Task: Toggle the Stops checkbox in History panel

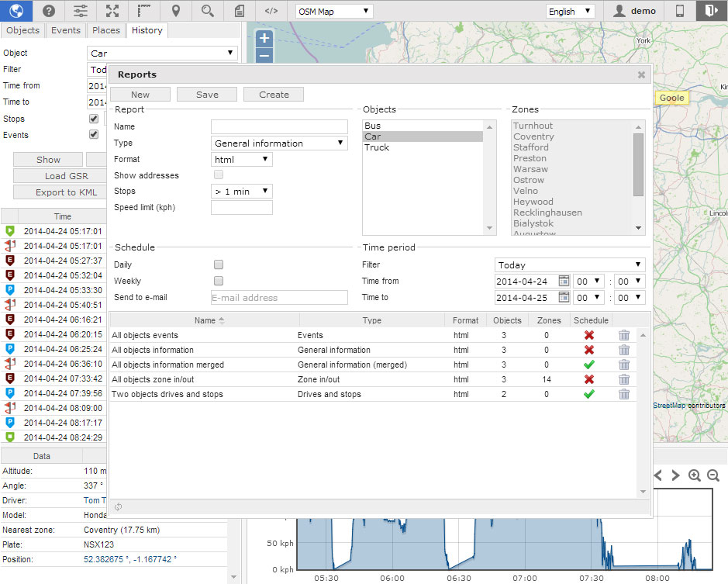Action: (94, 119)
